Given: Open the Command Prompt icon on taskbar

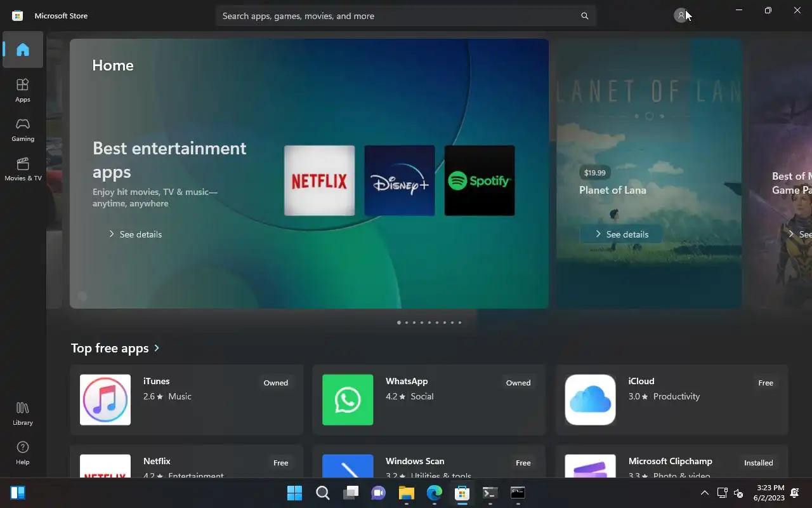Looking at the screenshot, I should pyautogui.click(x=518, y=493).
